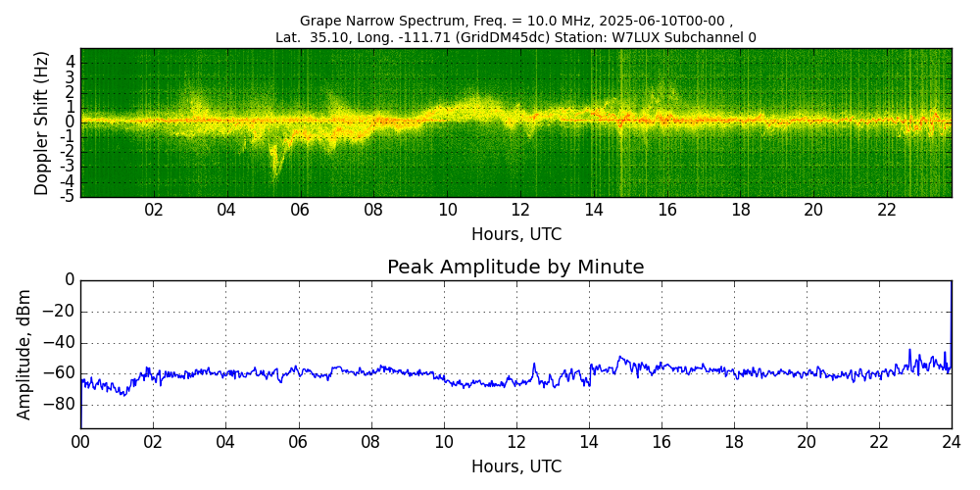Click Doppler axis tick label '4'
This screenshot has width=980, height=490.
(x=72, y=63)
